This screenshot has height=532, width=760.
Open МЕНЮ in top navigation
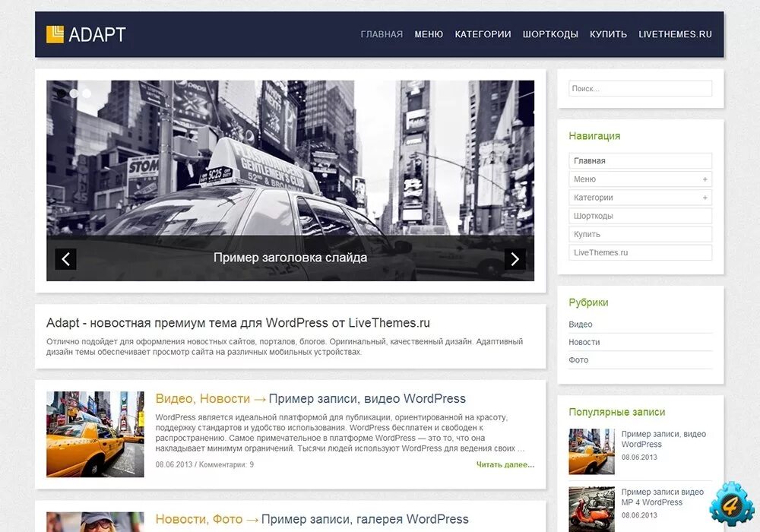pos(429,34)
